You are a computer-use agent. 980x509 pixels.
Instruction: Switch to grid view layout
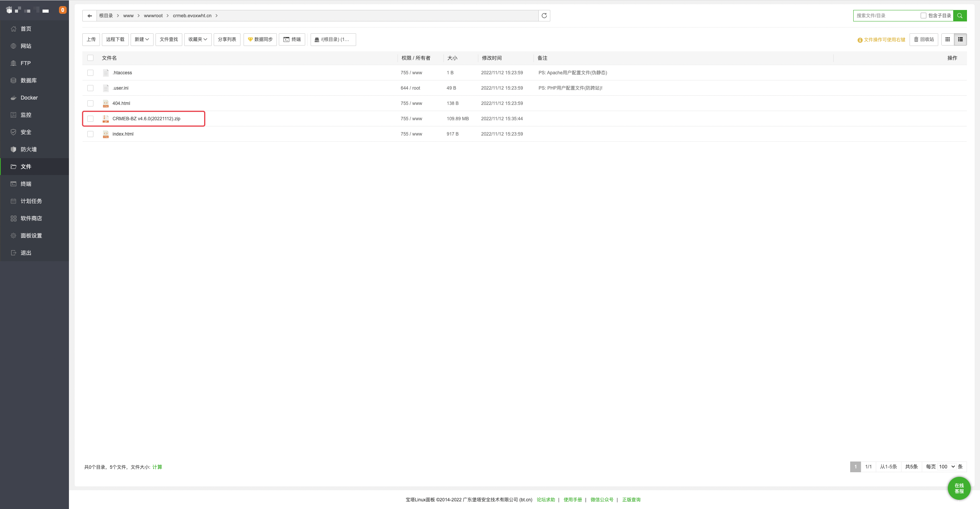tap(947, 39)
